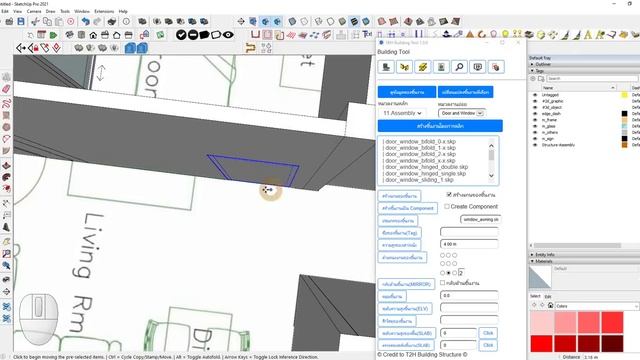Click the Tags search input field
Screen dimensions: 640x360
click(592, 78)
